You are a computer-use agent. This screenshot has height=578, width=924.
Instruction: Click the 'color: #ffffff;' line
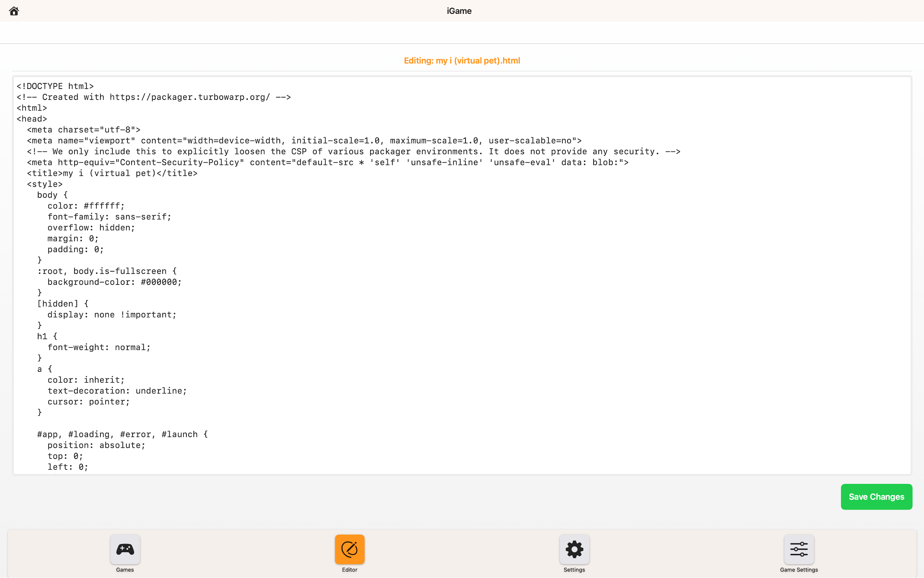click(x=86, y=206)
